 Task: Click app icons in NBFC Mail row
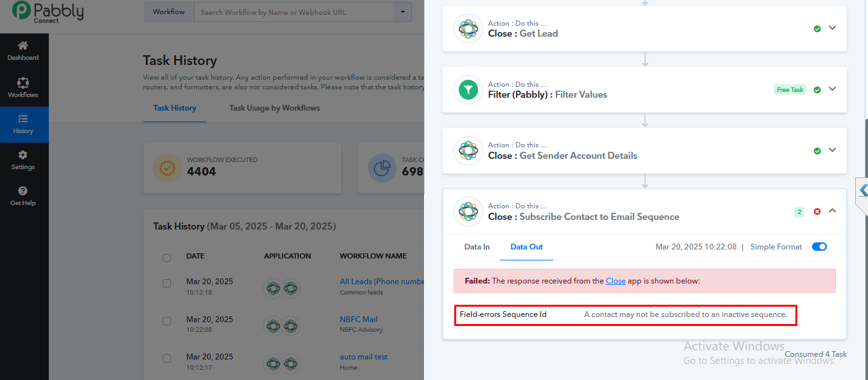[x=281, y=327]
